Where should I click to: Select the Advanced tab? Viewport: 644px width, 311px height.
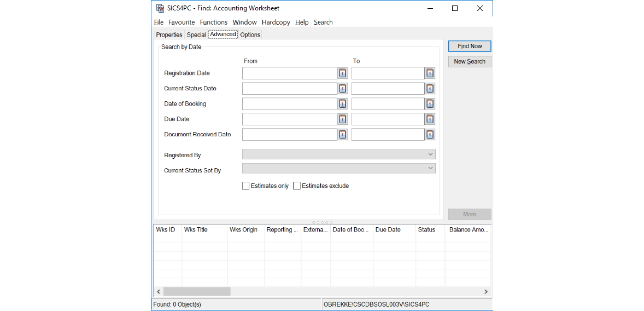[223, 34]
